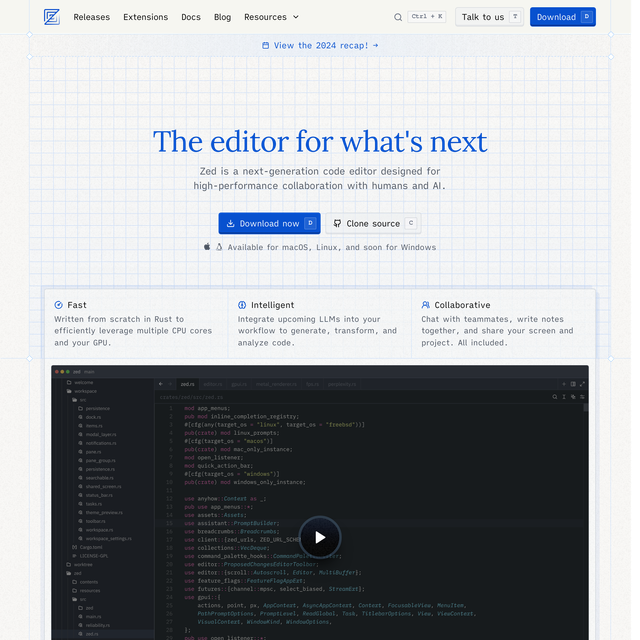Click the Zed logo in the header
The height and width of the screenshot is (640, 640).
[52, 17]
